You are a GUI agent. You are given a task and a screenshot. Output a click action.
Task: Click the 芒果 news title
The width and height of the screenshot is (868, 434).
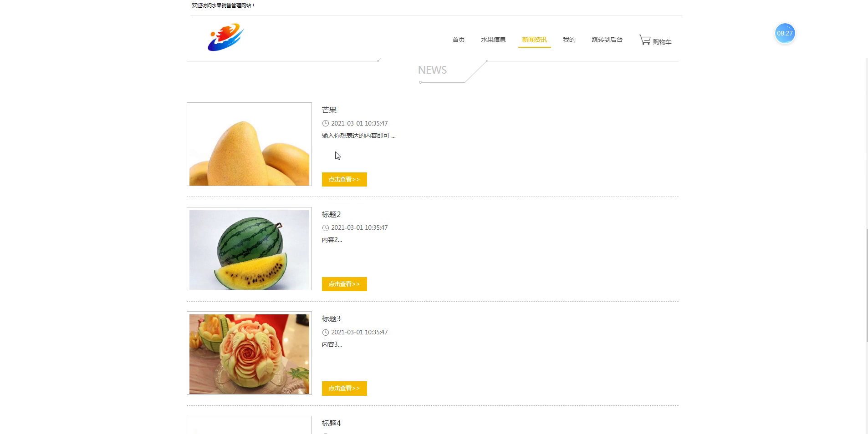329,110
